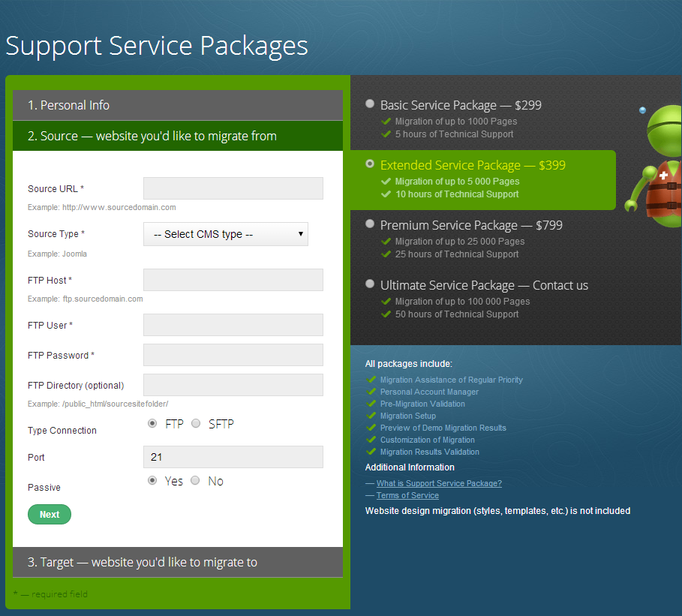This screenshot has height=616, width=682.
Task: Expand the 1. Personal Info section
Action: [178, 105]
